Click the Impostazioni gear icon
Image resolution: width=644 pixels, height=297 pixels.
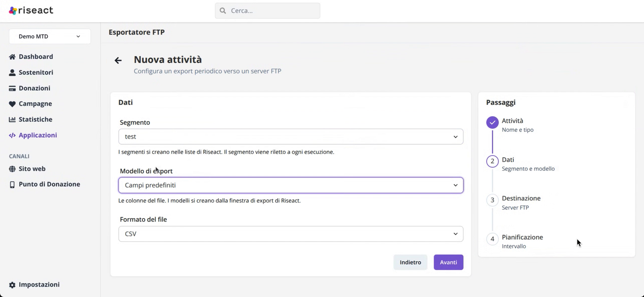point(12,285)
